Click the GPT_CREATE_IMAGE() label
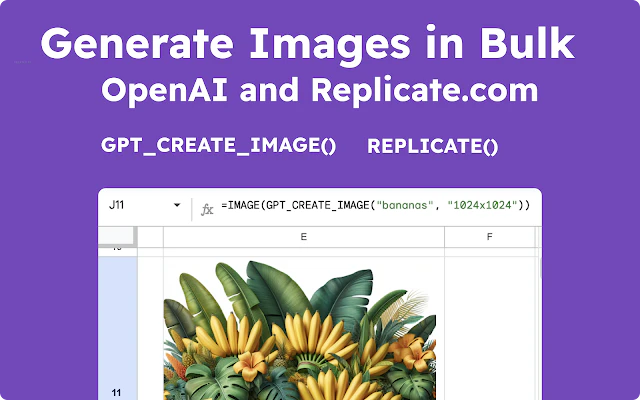The height and width of the screenshot is (400, 640). [219, 145]
